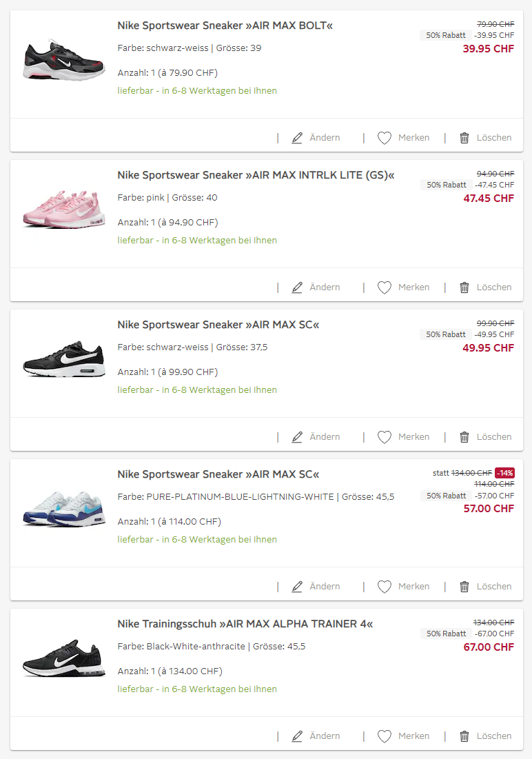
Task: Click trash icon for AIR MAX ALPHA TRAINER 4
Action: (x=464, y=736)
